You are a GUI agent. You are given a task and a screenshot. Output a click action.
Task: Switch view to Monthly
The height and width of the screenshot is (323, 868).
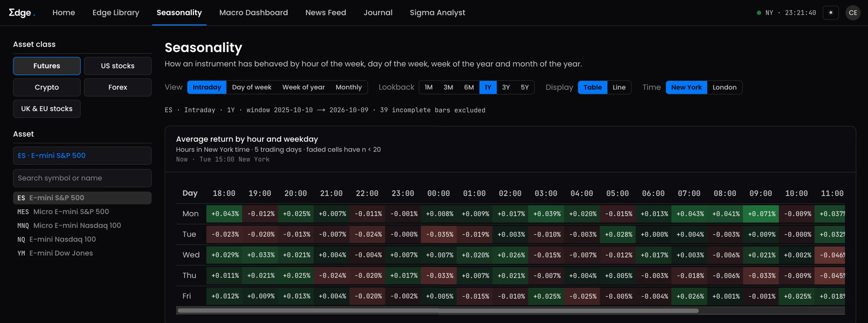pyautogui.click(x=349, y=87)
